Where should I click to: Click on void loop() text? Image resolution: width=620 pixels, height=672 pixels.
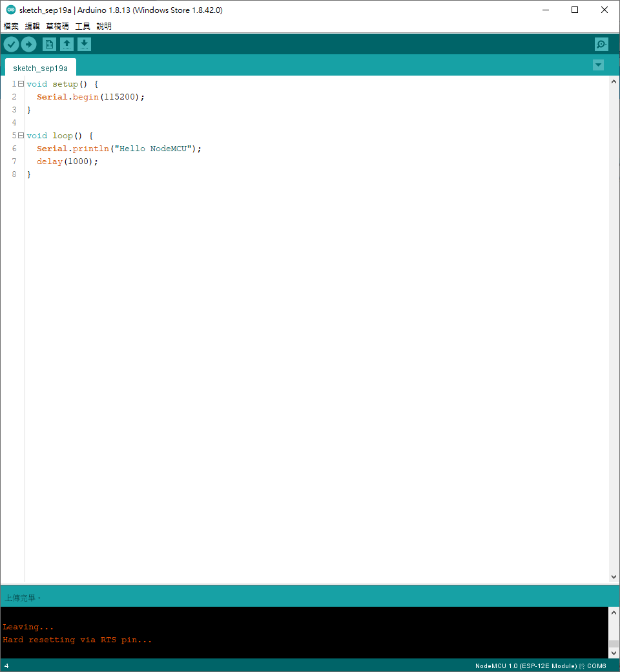[x=54, y=136]
